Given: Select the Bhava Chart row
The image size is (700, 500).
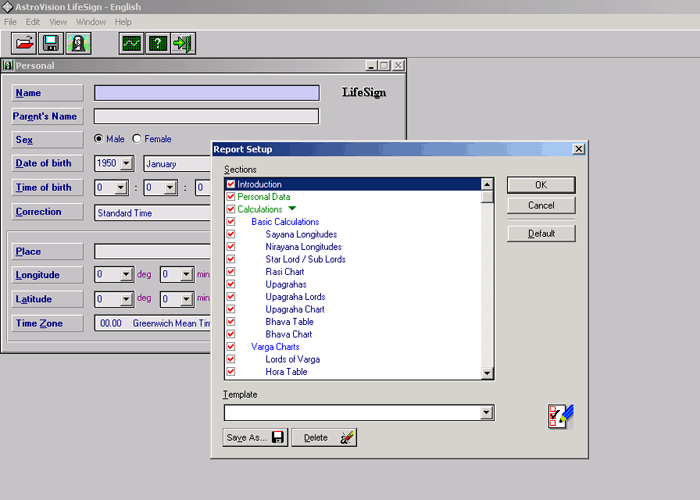Looking at the screenshot, I should click(x=288, y=334).
